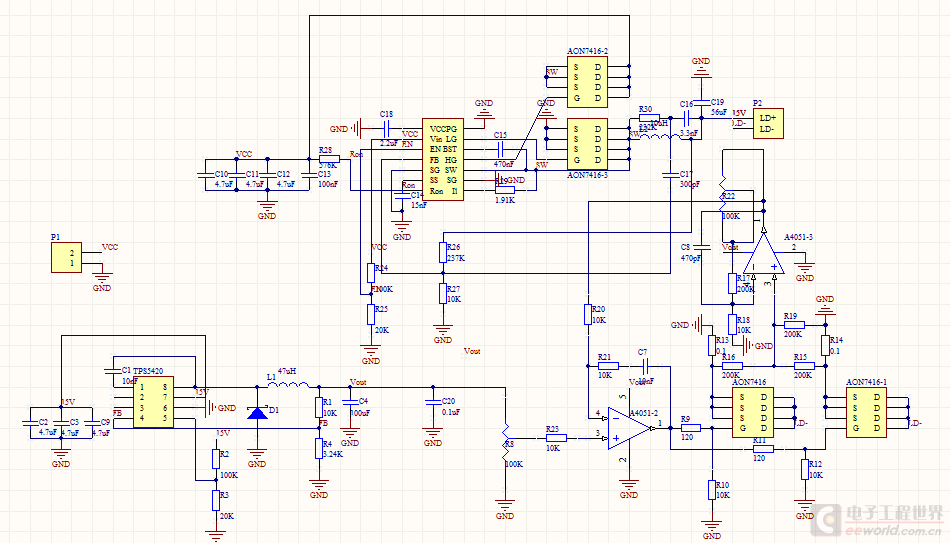Image resolution: width=950 pixels, height=543 pixels.
Task: Click resistor R9 120
Action: [690, 428]
